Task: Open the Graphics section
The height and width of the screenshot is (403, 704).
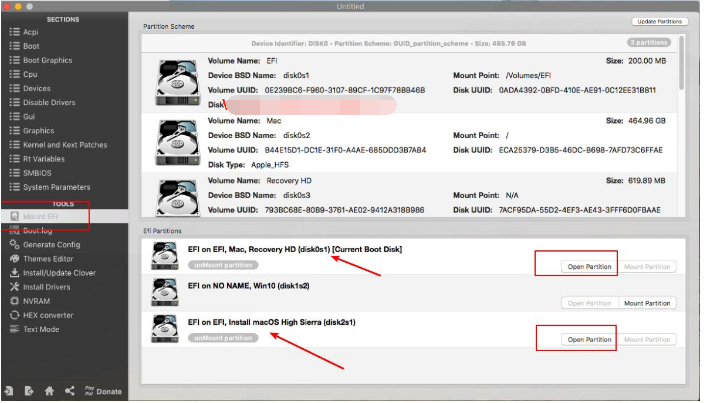Action: [39, 131]
